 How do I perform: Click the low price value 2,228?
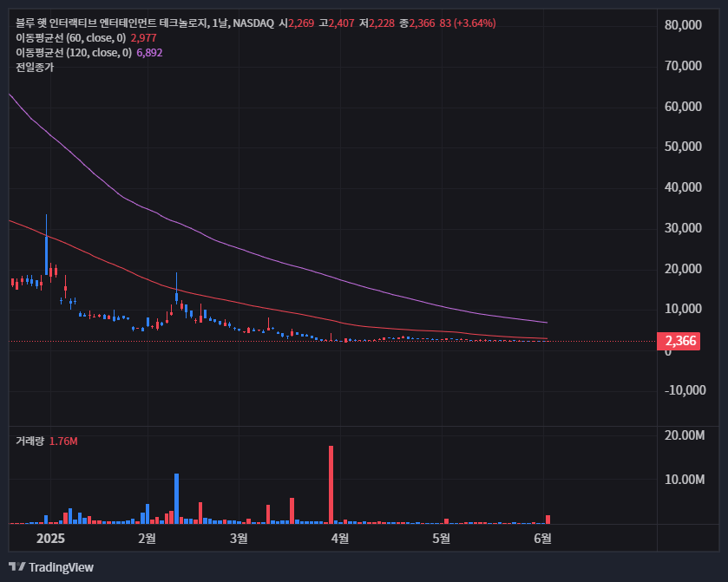coord(382,23)
